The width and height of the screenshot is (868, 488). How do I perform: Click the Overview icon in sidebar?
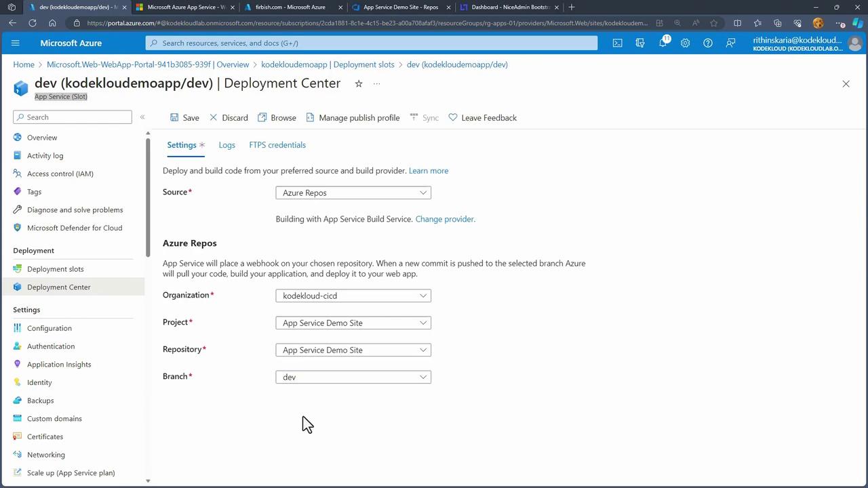(18, 138)
